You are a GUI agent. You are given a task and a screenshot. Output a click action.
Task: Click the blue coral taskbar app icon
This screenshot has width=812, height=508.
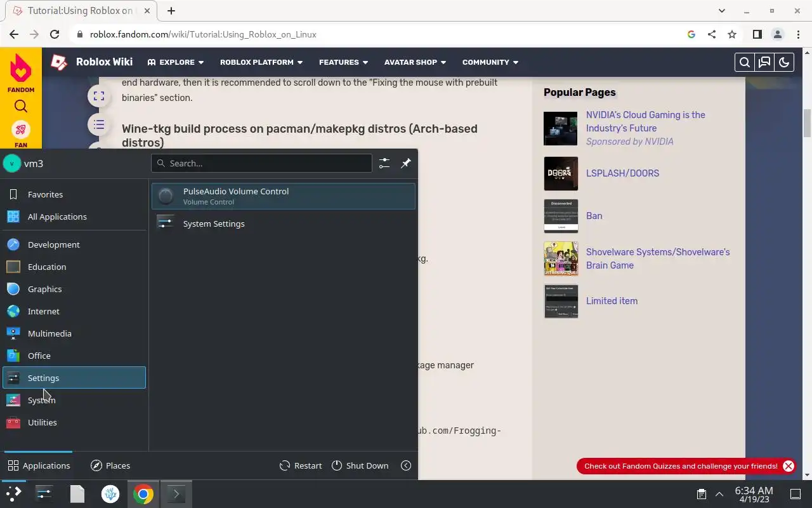tap(110, 494)
